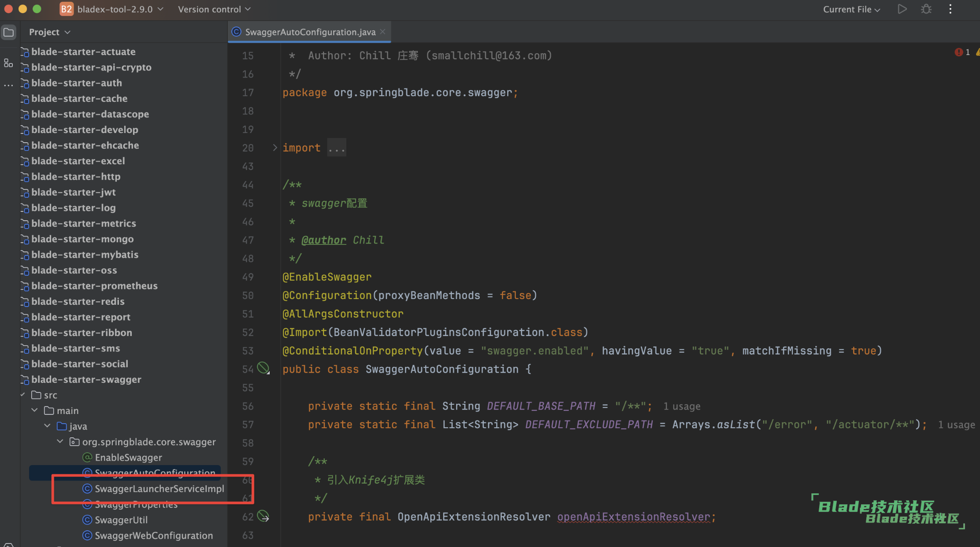This screenshot has height=547, width=980.
Task: Select blade-starter-datascope module
Action: [90, 114]
